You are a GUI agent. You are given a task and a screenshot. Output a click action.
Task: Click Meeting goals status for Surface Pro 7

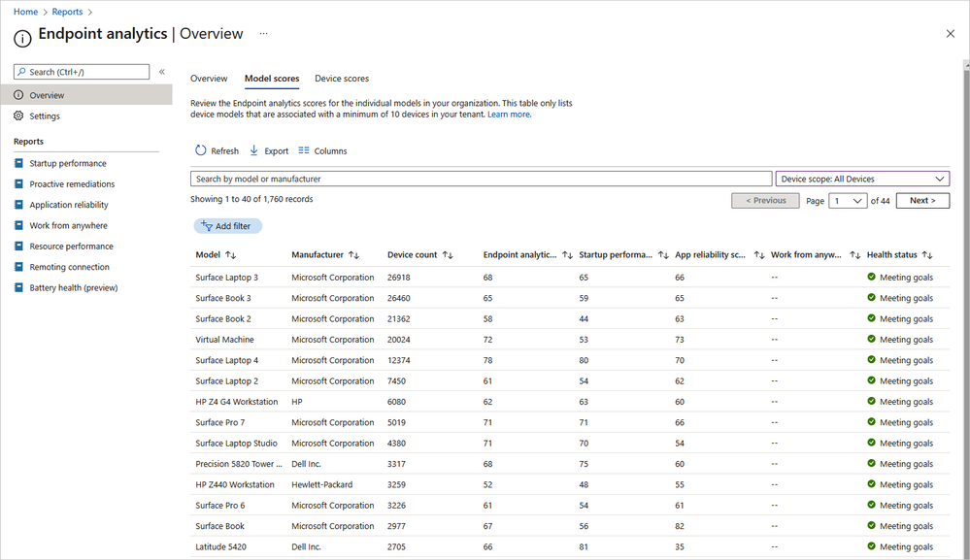click(906, 422)
